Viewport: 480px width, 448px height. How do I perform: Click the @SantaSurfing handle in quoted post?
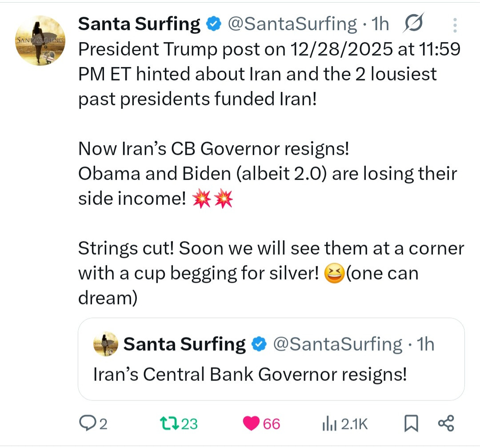[x=337, y=344]
